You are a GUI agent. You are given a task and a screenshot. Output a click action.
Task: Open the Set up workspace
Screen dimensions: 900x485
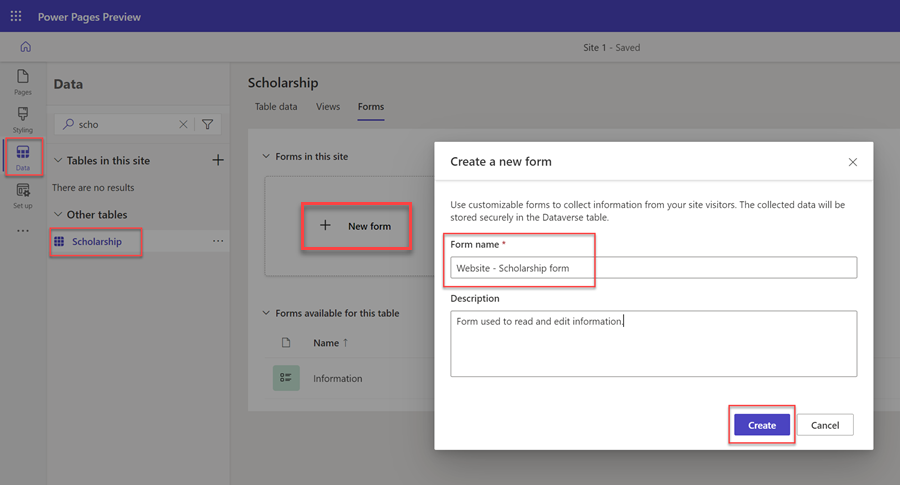coord(23,195)
